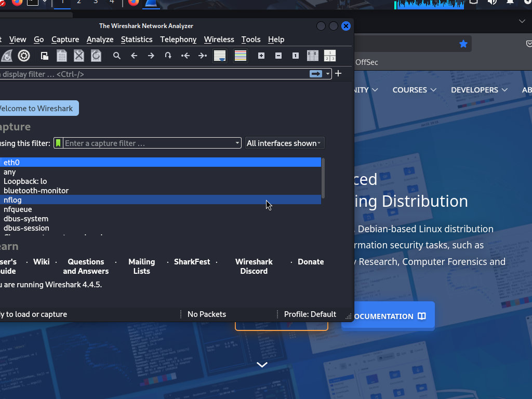532x399 pixels.
Task: Click the capture filter input field
Action: point(149,143)
